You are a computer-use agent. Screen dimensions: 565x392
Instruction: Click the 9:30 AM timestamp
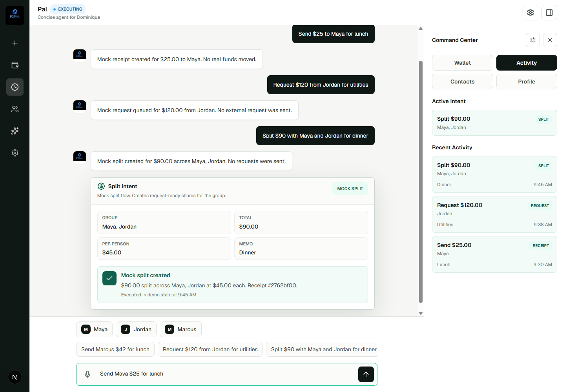tap(543, 265)
